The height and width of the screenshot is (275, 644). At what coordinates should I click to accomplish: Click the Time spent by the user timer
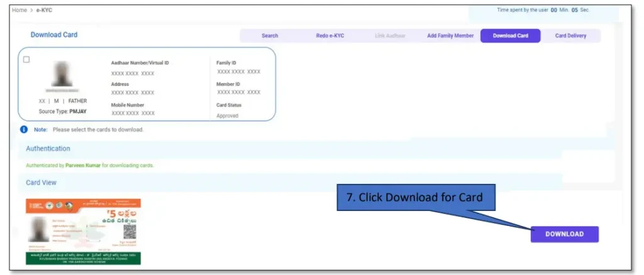coord(543,10)
